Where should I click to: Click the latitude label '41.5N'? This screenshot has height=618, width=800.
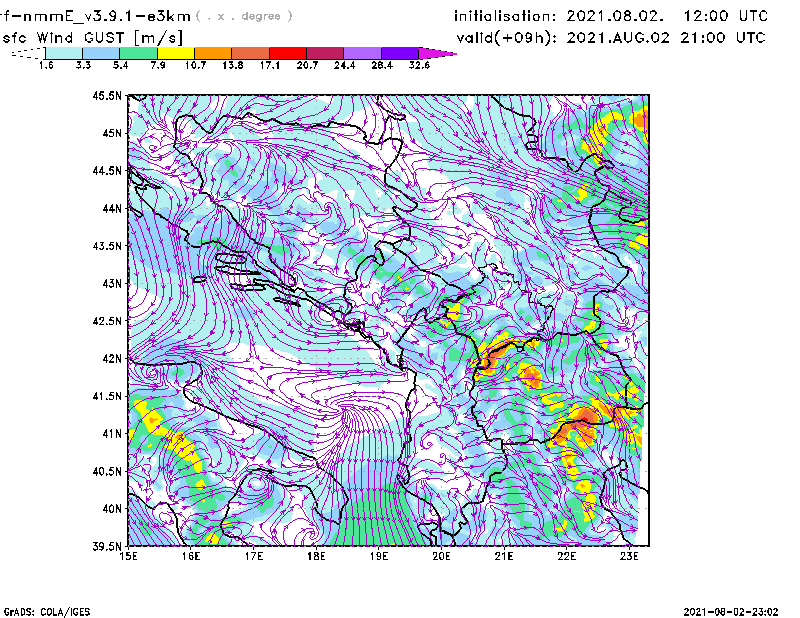coord(107,396)
